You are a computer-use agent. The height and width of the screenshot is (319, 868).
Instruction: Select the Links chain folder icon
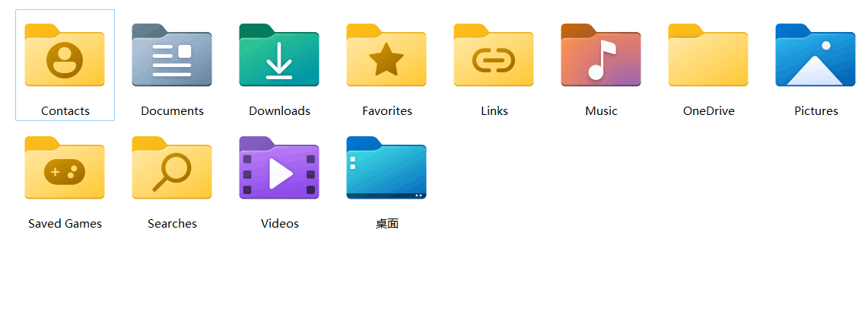click(494, 55)
